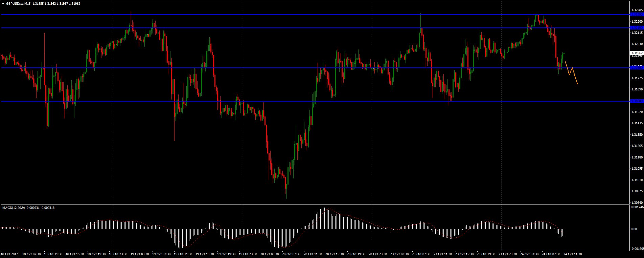Screen dimensions: 644x258
Task: Click the 0.00 MACD zero level label
Action: [x=634, y=229]
